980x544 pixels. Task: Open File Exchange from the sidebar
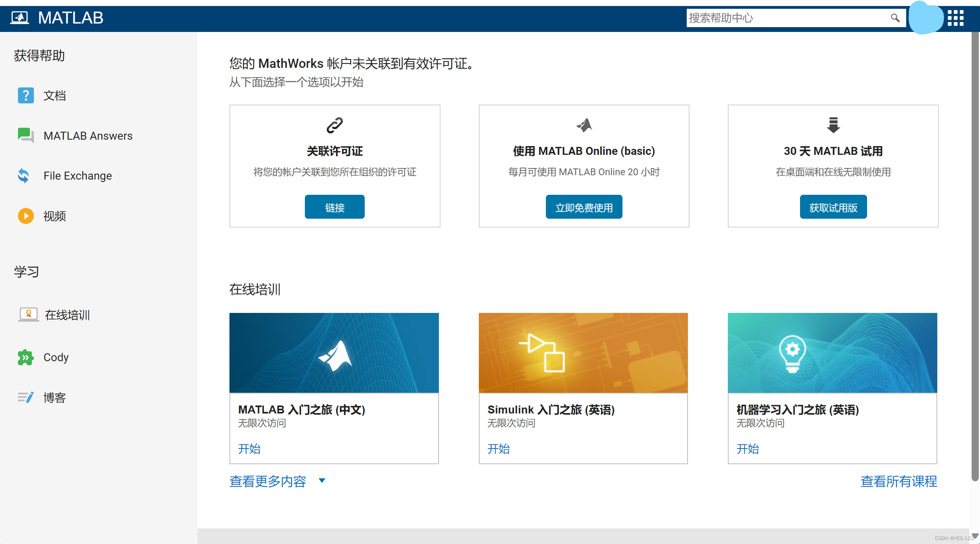(77, 176)
